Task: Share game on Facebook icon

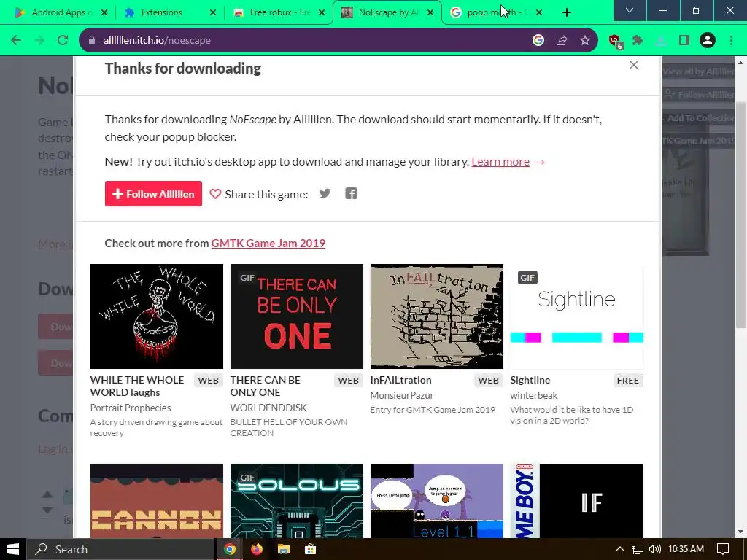Action: pyautogui.click(x=351, y=193)
